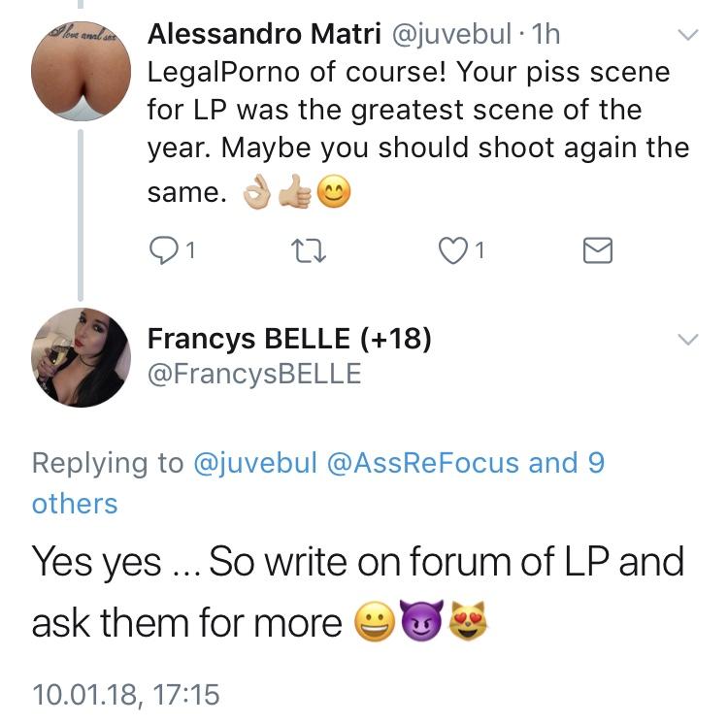The image size is (728, 724).
Task: Open the @FrancysBELLE handle
Action: [253, 374]
